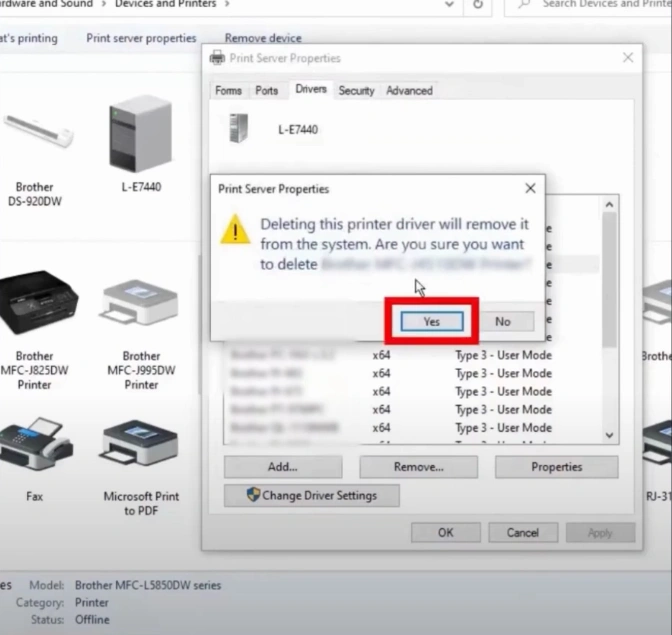Image resolution: width=672 pixels, height=635 pixels.
Task: Select the L-E7440 server device icon
Action: [x=141, y=134]
